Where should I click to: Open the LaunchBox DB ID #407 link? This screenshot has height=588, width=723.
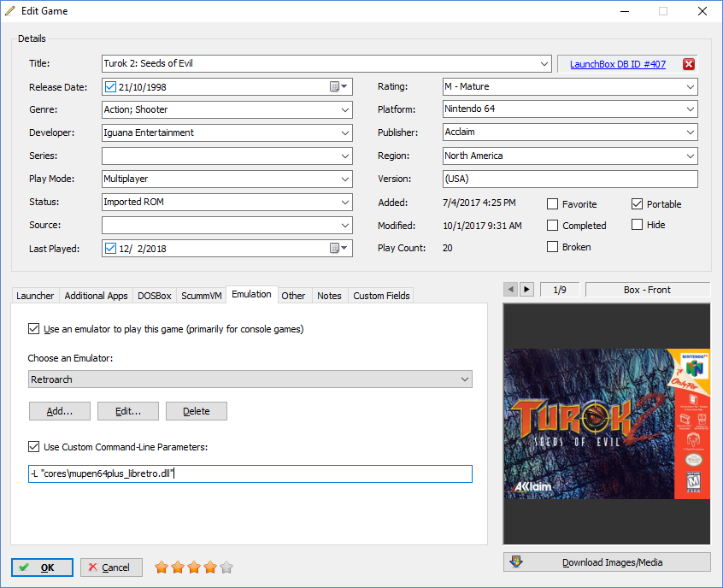618,64
